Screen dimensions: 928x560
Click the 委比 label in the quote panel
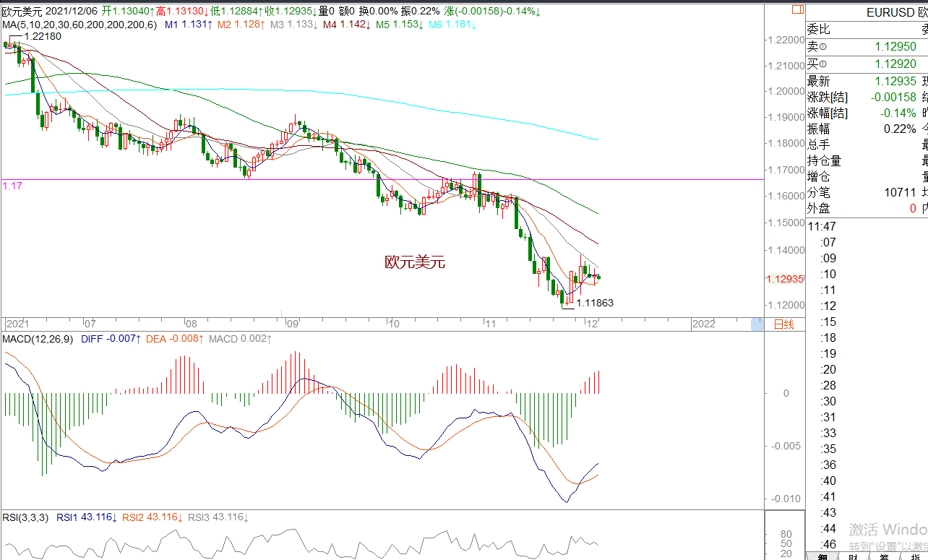[x=819, y=29]
